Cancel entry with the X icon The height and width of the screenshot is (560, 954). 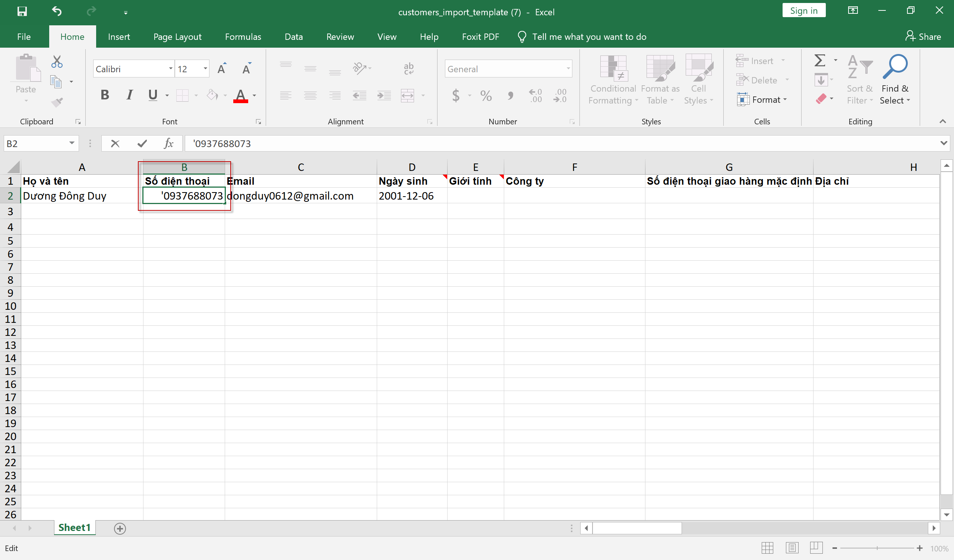tap(115, 143)
